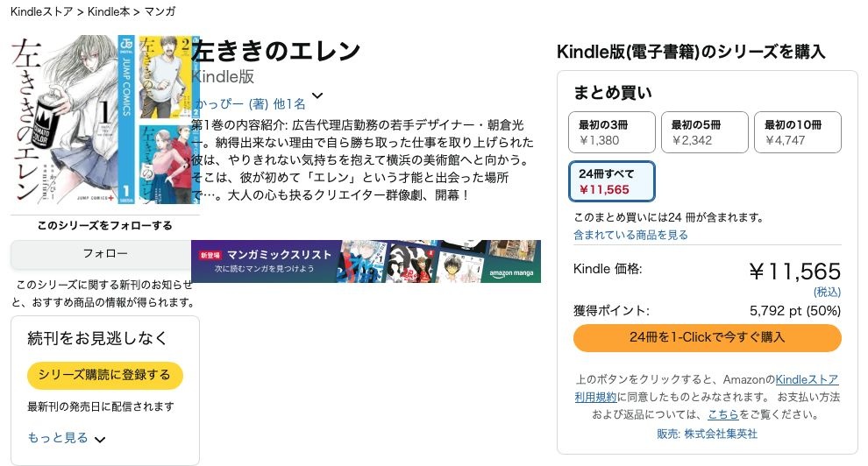Expand the author list chevron
This screenshot has height=466, width=868.
(317, 96)
